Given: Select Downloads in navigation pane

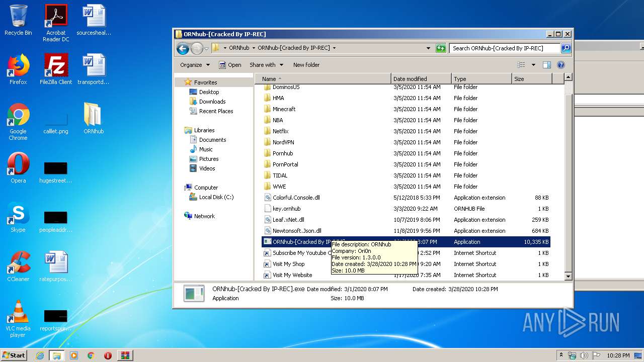Looking at the screenshot, I should pyautogui.click(x=212, y=102).
